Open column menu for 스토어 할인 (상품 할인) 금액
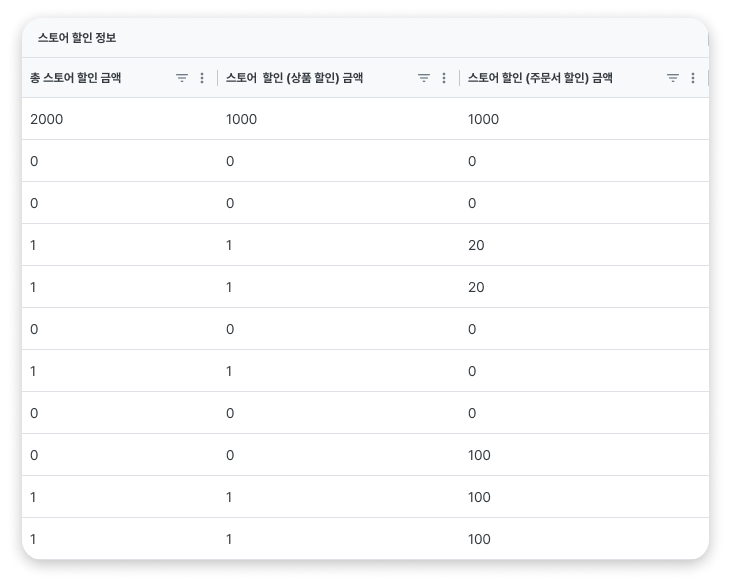 444,78
